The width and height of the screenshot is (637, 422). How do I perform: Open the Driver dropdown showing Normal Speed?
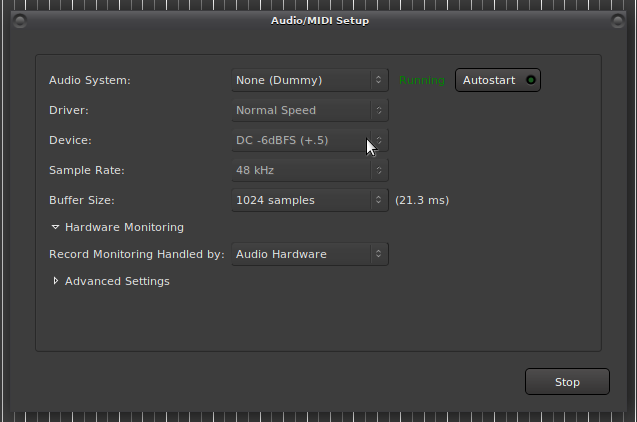(x=310, y=110)
